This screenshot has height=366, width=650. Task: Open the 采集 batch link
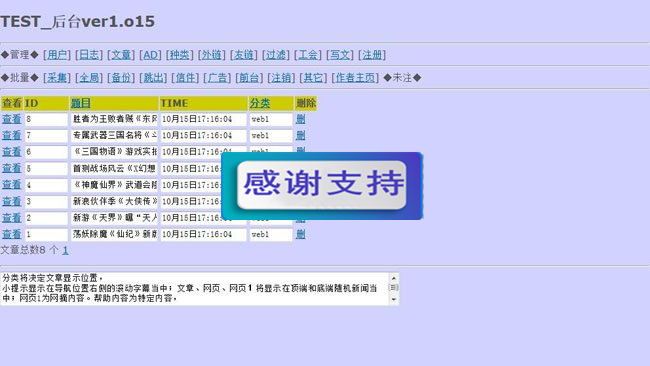point(57,78)
